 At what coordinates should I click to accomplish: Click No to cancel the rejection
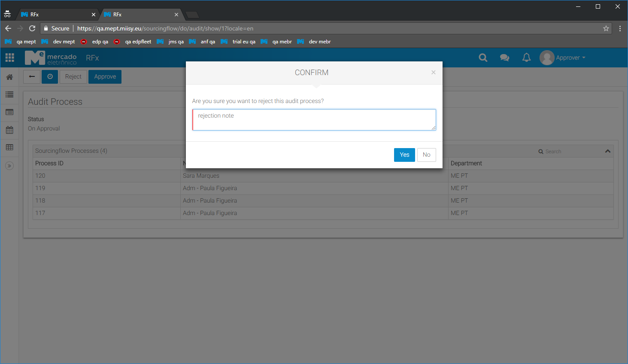426,155
